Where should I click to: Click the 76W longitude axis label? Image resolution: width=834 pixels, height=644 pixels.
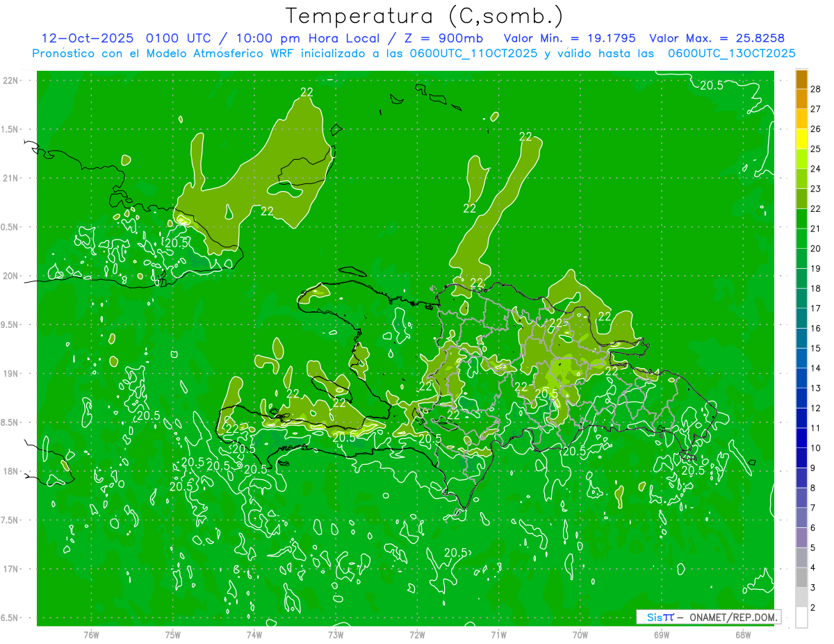click(91, 634)
